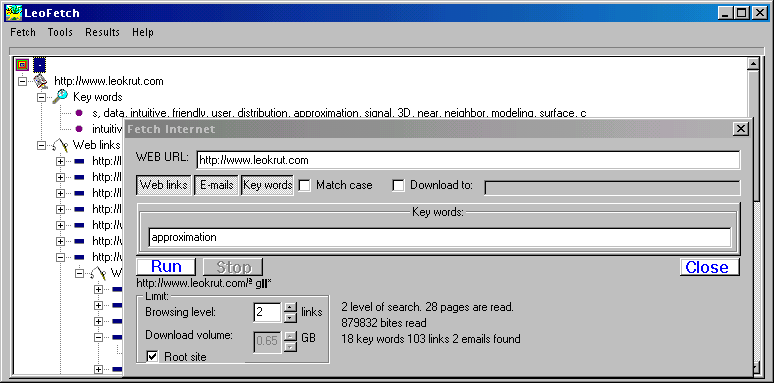Collapse the expanded link row above nested 'W' node

pyautogui.click(x=60, y=257)
